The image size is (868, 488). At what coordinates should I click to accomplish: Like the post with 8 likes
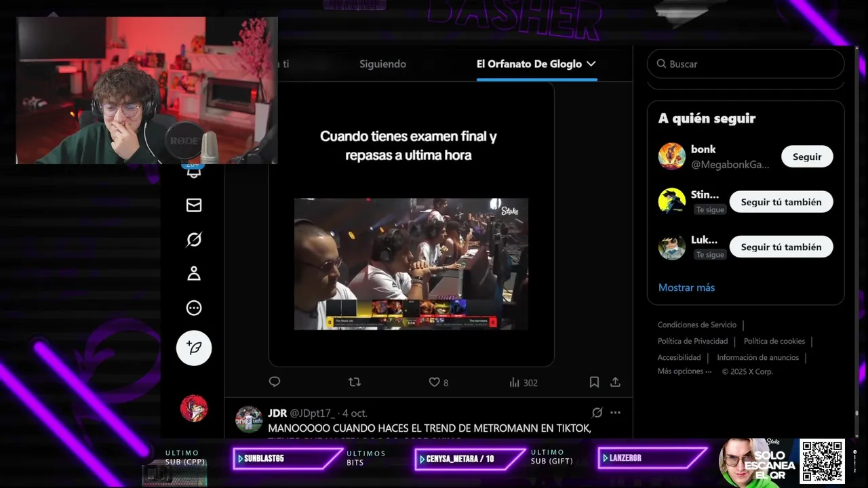(438, 382)
